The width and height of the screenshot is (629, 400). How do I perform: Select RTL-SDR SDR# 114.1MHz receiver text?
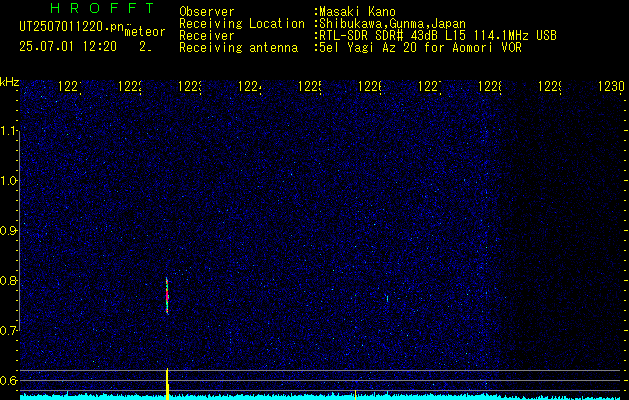coord(438,36)
